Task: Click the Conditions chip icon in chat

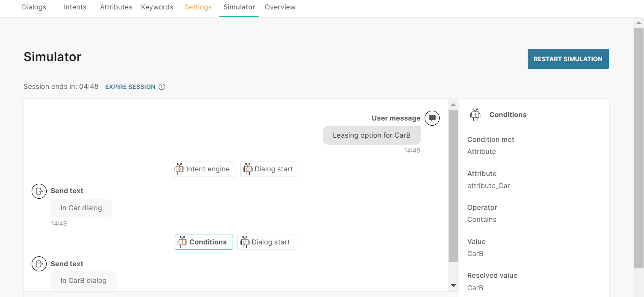Action: 183,242
